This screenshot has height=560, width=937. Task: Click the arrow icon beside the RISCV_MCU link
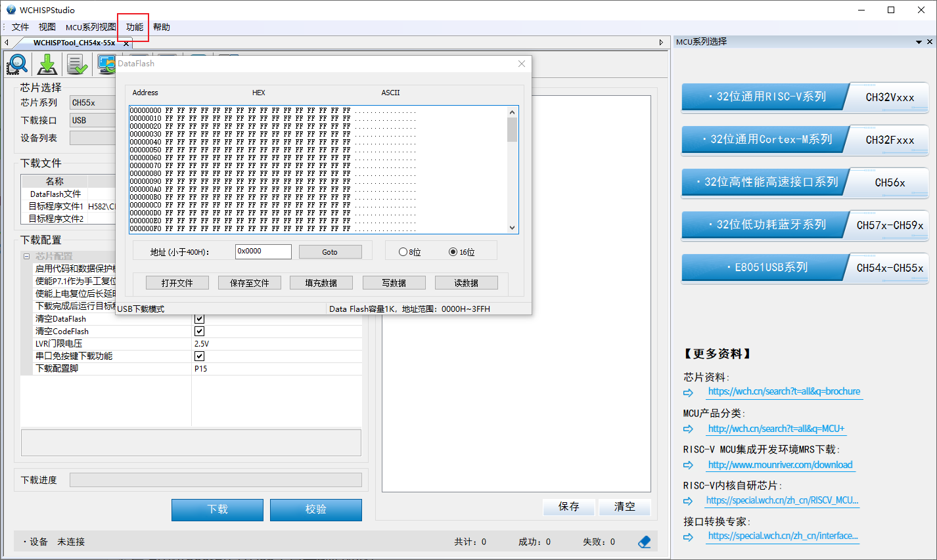pos(688,501)
